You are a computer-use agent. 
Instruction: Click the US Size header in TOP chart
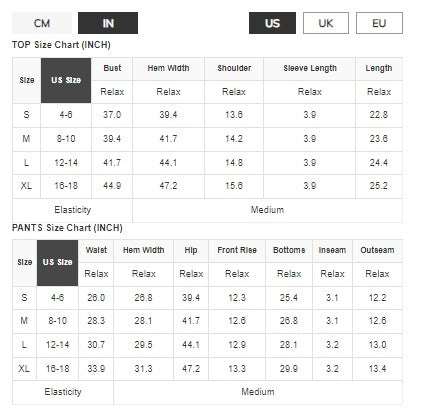tap(66, 80)
